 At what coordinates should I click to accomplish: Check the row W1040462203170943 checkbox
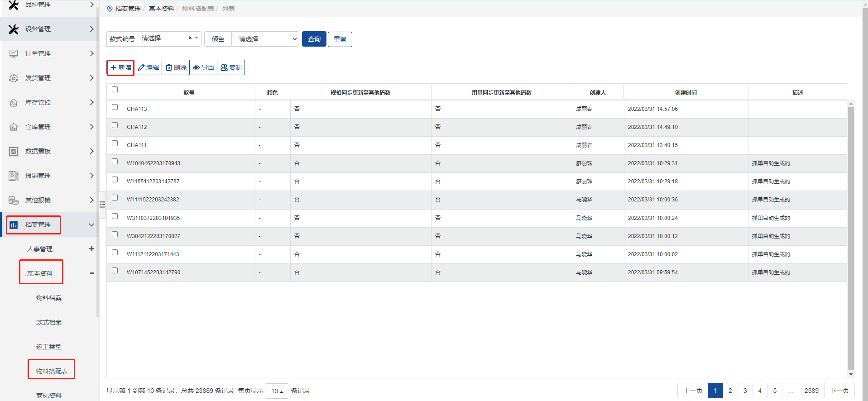[x=115, y=162]
